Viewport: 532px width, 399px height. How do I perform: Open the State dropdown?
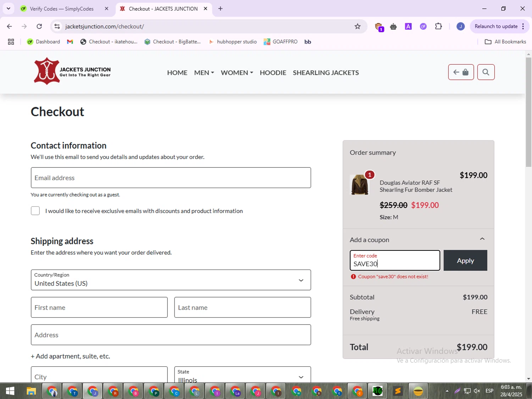pyautogui.click(x=243, y=375)
